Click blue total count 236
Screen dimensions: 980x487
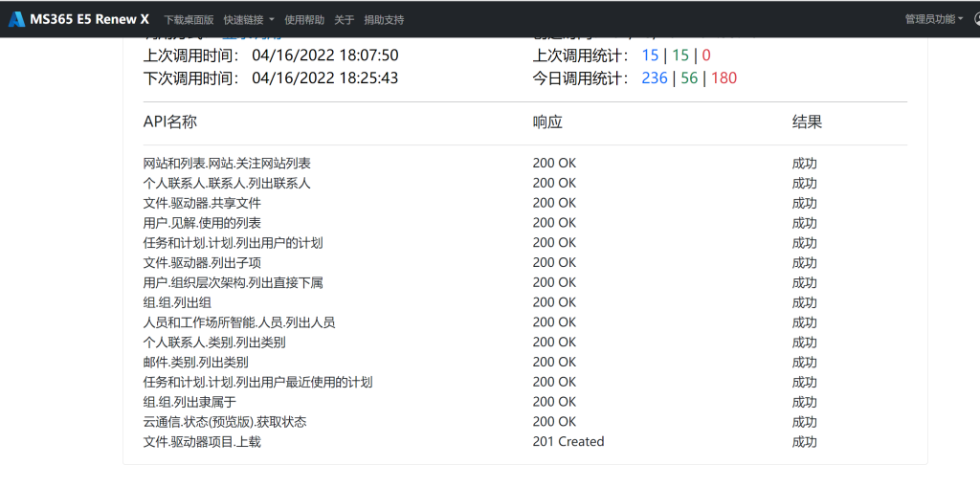pos(655,78)
